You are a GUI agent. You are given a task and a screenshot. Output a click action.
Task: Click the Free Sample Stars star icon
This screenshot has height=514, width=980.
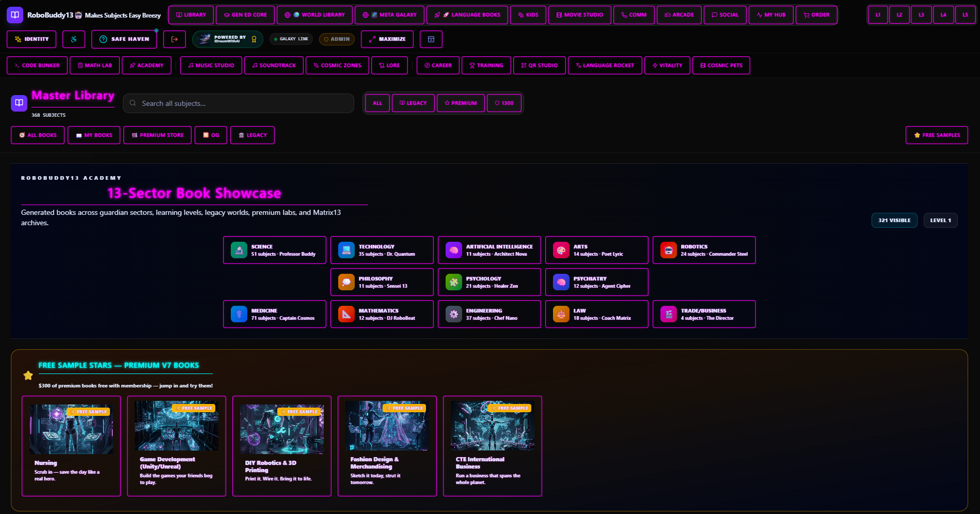(28, 376)
